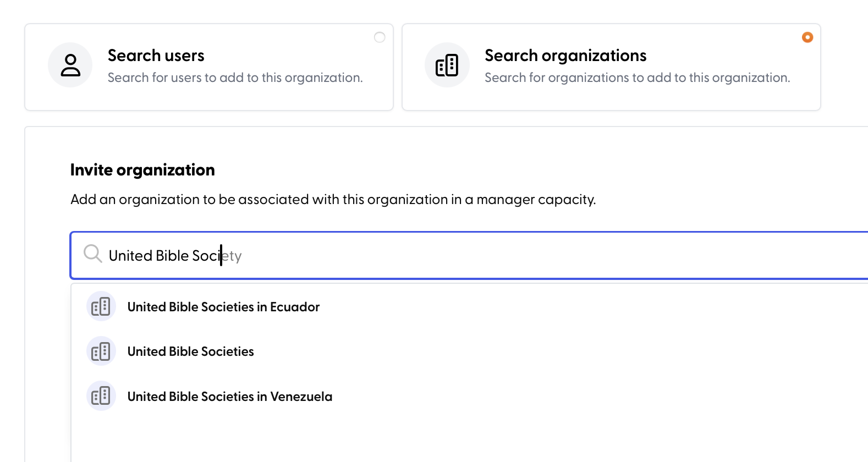Click the Search users heading
The width and height of the screenshot is (868, 462).
point(156,56)
